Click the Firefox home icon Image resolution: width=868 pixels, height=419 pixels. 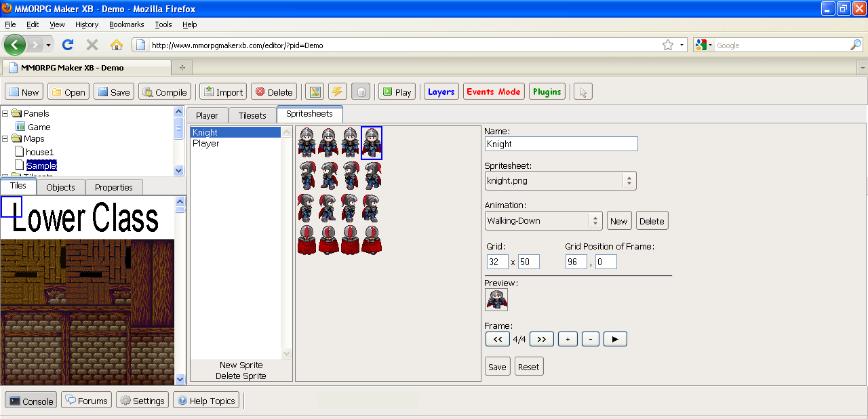coord(117,45)
